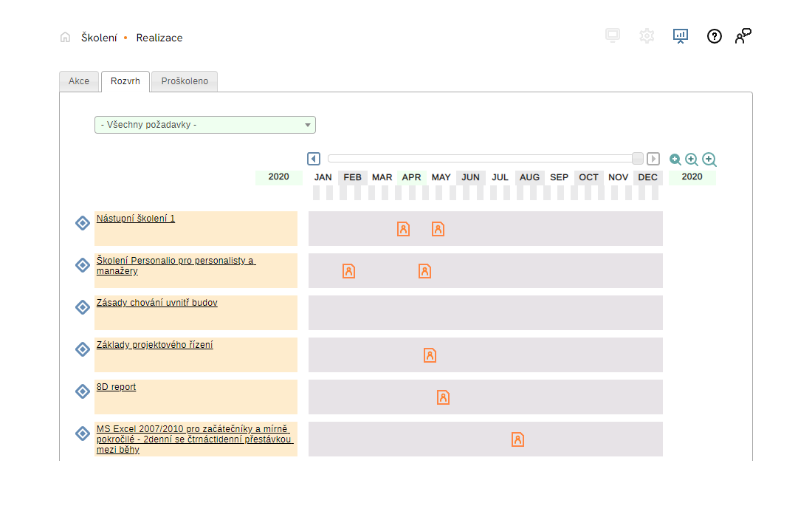Open the MS Excel training event marker
The image size is (812, 517).
pyautogui.click(x=517, y=439)
